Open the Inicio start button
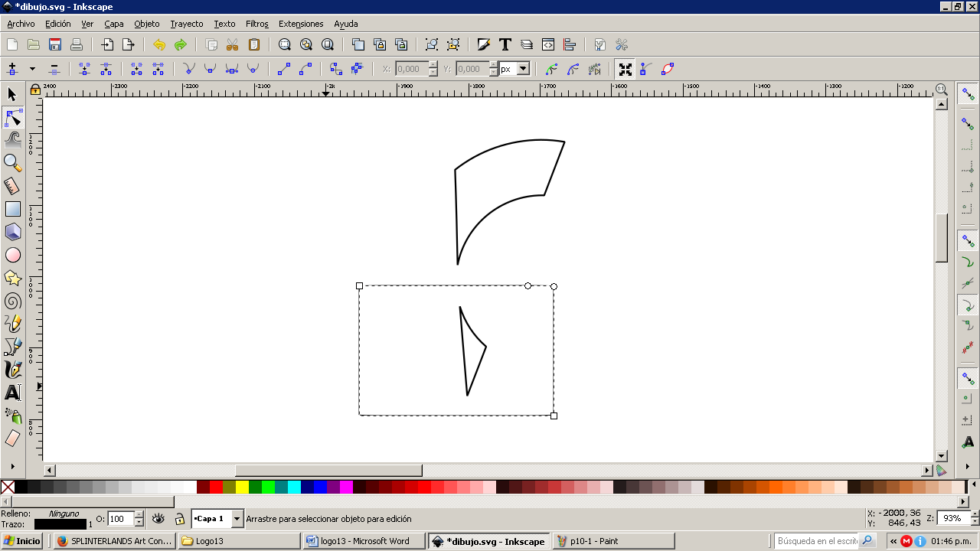Image resolution: width=980 pixels, height=551 pixels. tap(22, 541)
